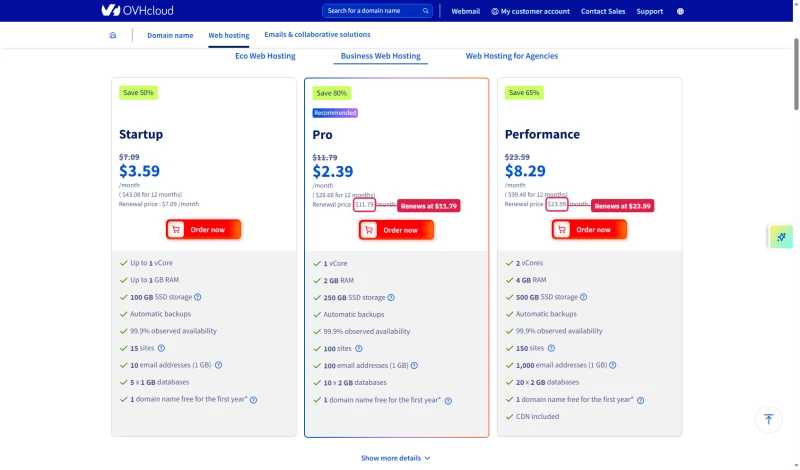Open the Startup SSD storage info icon
The image size is (800, 470).
coord(198,297)
